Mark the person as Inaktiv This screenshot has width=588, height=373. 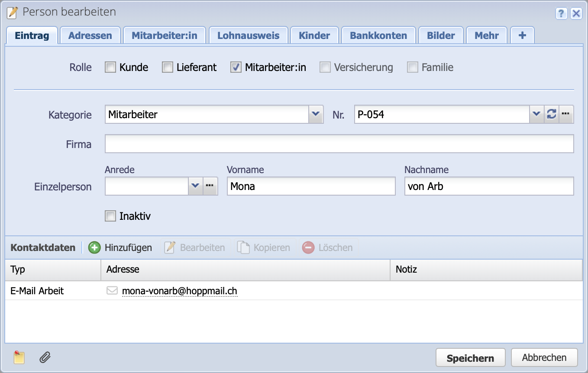[x=110, y=216]
